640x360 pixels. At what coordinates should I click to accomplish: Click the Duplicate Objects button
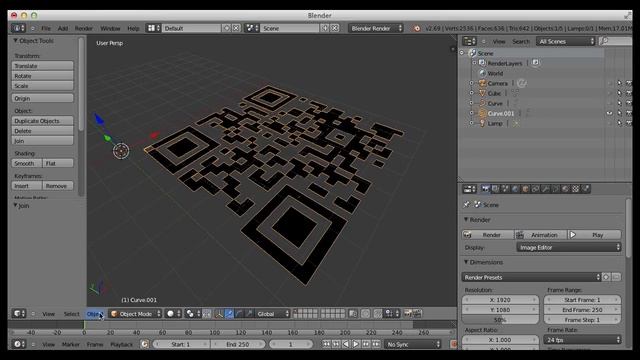tap(43, 121)
